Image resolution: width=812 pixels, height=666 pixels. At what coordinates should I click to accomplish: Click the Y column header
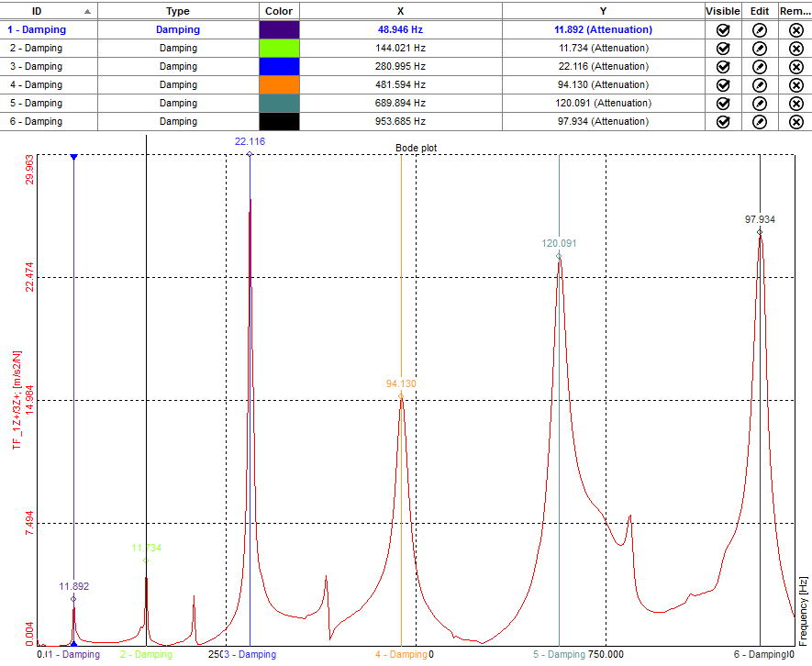604,11
